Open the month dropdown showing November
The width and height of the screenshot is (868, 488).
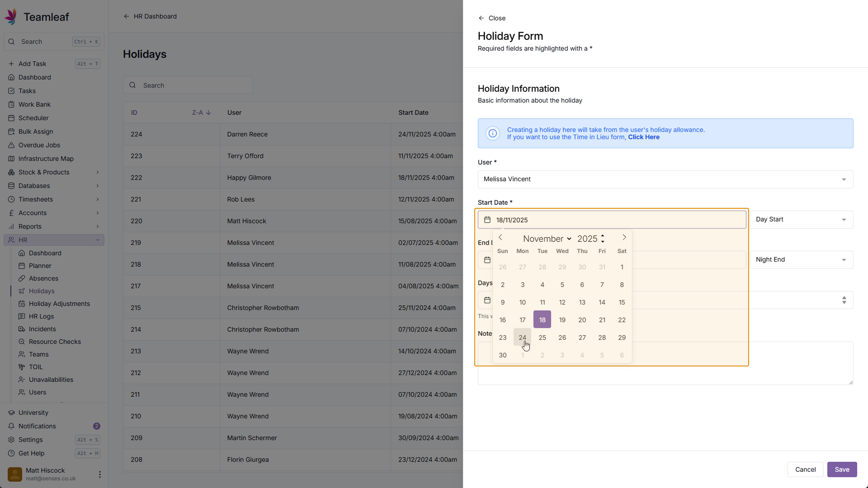pyautogui.click(x=547, y=239)
